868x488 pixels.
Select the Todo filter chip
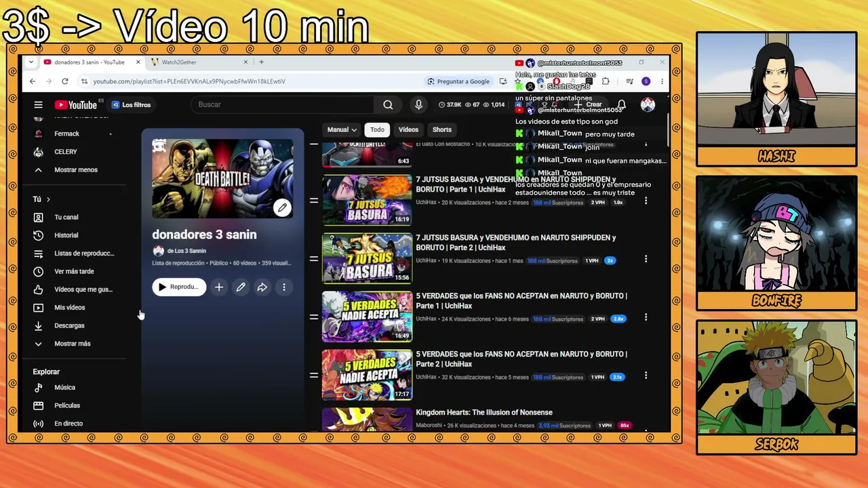[x=377, y=129]
